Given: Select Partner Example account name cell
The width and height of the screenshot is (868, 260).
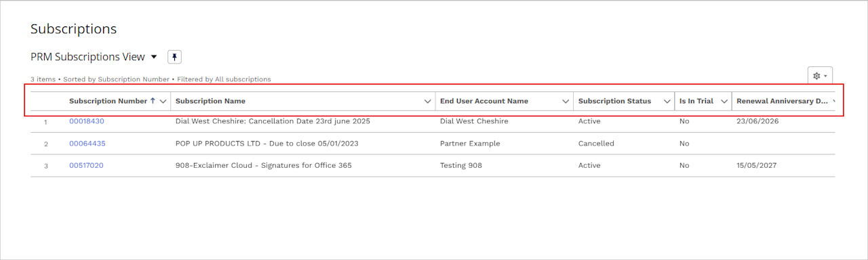Looking at the screenshot, I should click(x=470, y=144).
